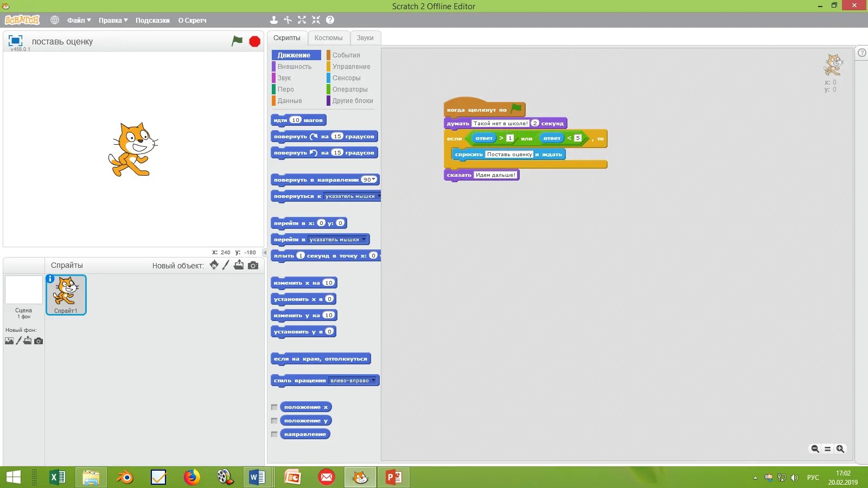Select the Операторы block category

coord(351,89)
